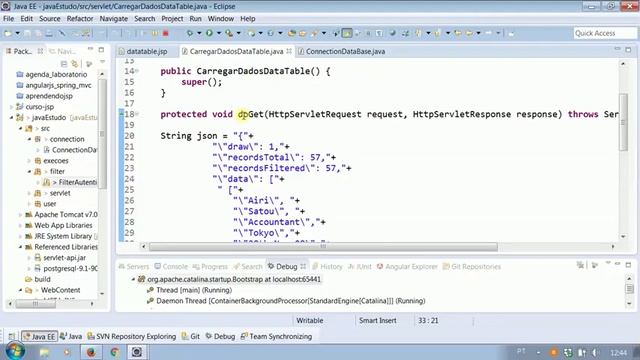Expand Apache Tomcat v7.0 library
The image size is (640, 360).
20,215
